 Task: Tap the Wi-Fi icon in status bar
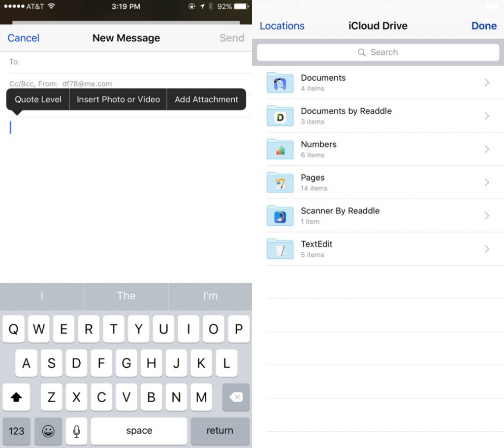click(x=51, y=6)
